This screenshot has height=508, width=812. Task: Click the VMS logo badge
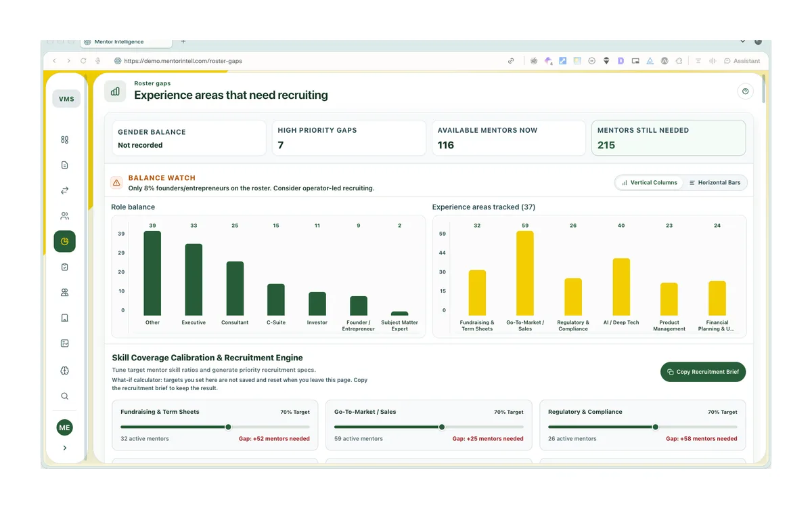(66, 99)
